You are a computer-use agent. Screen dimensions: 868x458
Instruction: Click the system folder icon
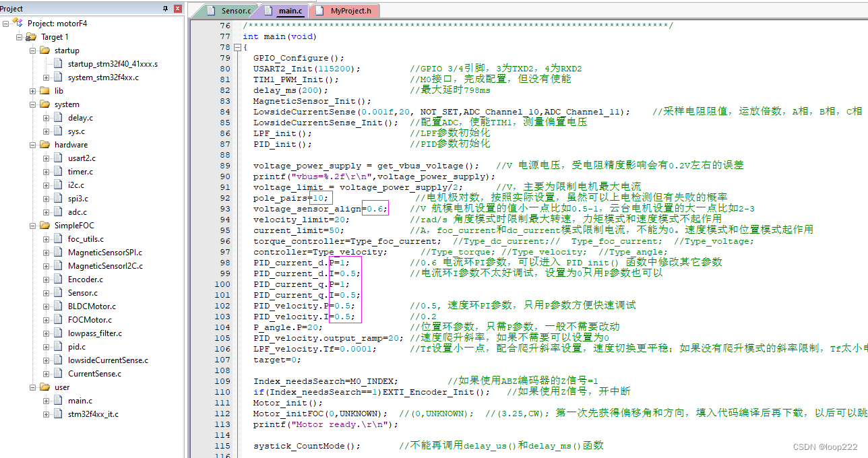[x=44, y=104]
